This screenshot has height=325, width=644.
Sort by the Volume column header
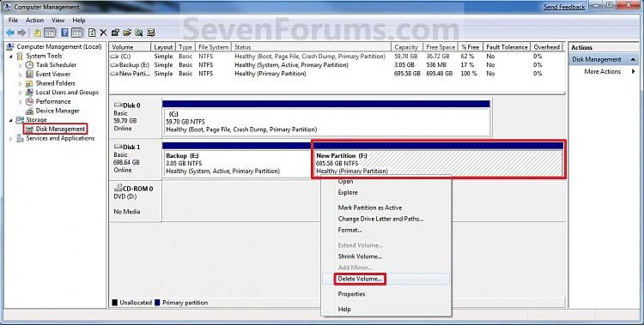131,47
